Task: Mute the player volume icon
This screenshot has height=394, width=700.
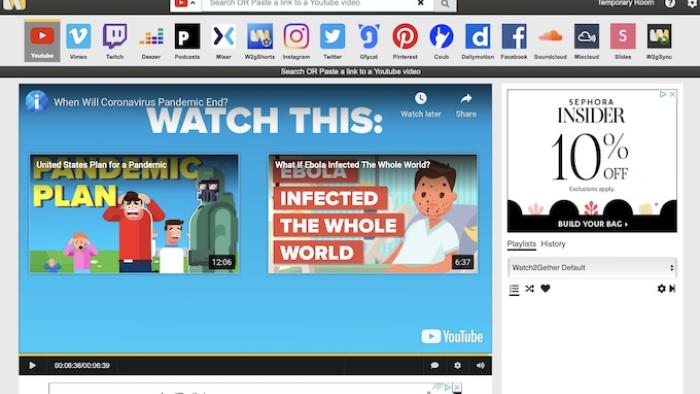Action: [x=480, y=365]
